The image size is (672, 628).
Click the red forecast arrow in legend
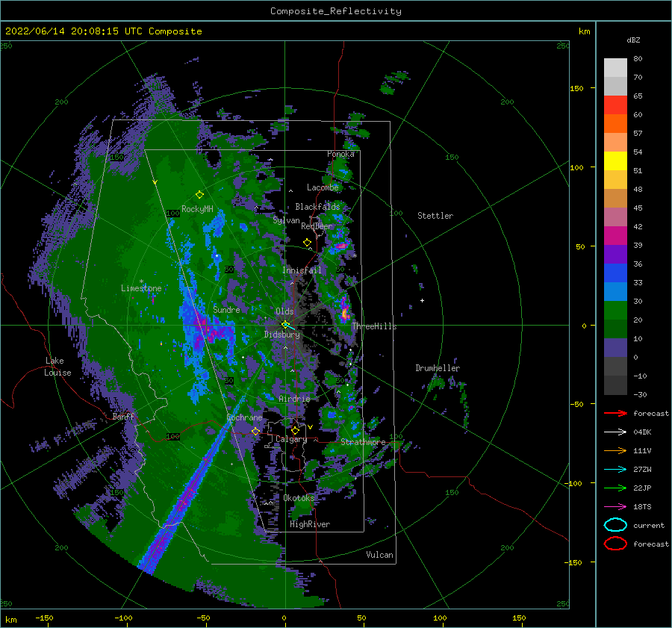615,413
